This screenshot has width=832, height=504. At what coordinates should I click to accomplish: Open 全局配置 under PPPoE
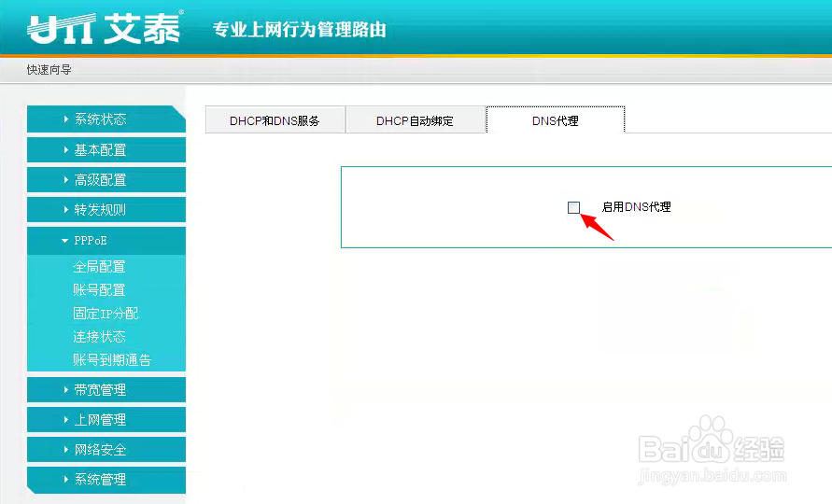tap(99, 266)
